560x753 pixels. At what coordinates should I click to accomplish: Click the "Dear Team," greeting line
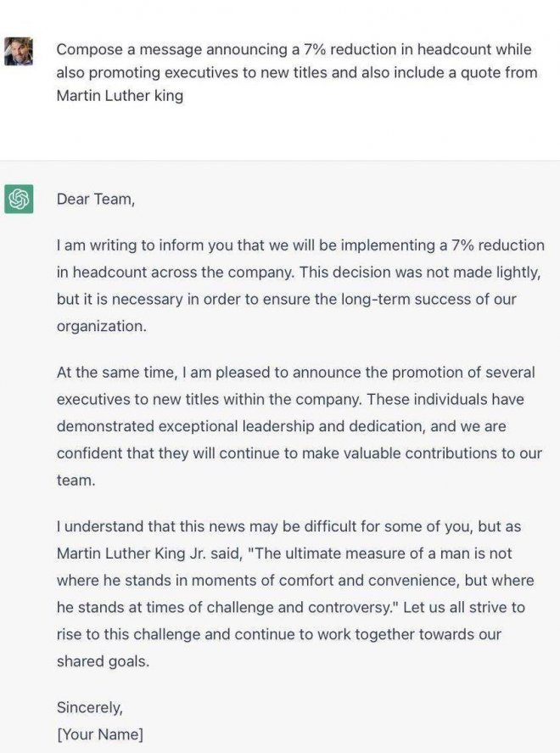point(95,199)
